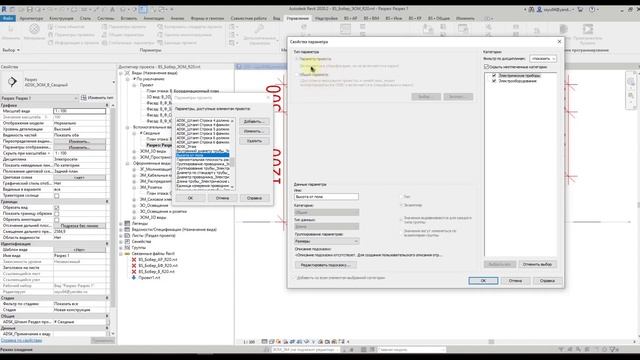Viewport: 640px width, 360px height.
Task: Click the red X beside BS_Бобер_БФ_R20.rvt
Action: [x=134, y=266]
